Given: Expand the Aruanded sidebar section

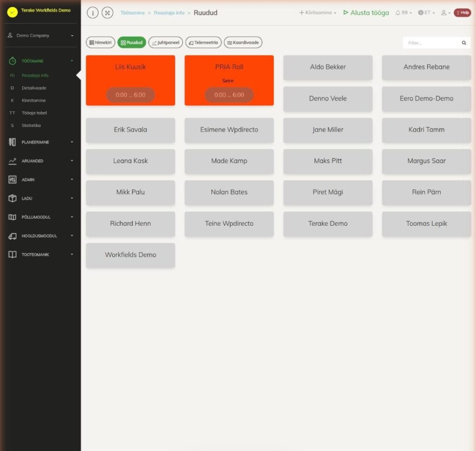Looking at the screenshot, I should pyautogui.click(x=41, y=161).
